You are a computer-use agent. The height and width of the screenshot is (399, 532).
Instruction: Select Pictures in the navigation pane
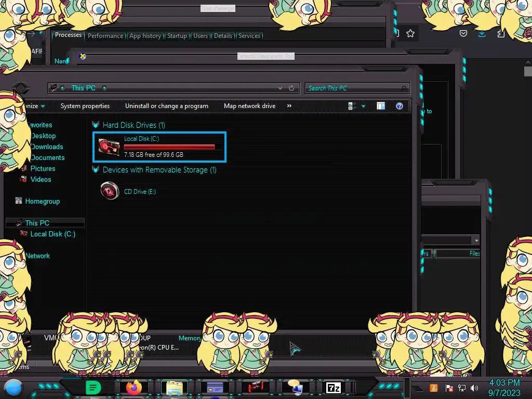[x=43, y=168]
